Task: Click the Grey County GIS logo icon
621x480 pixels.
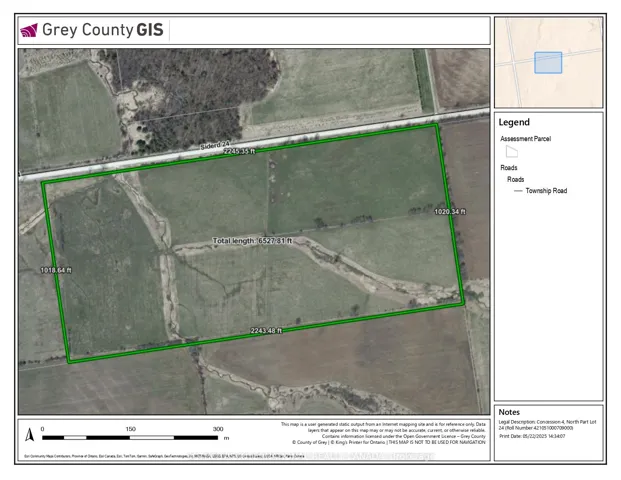Action: [29, 30]
